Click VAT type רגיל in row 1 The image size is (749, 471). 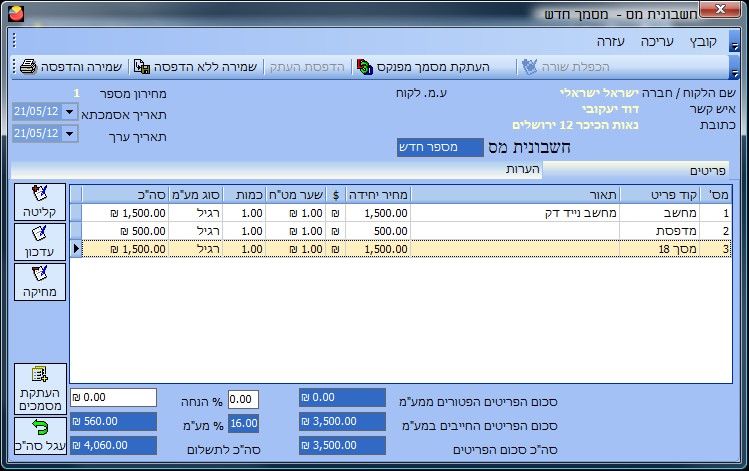[195, 213]
